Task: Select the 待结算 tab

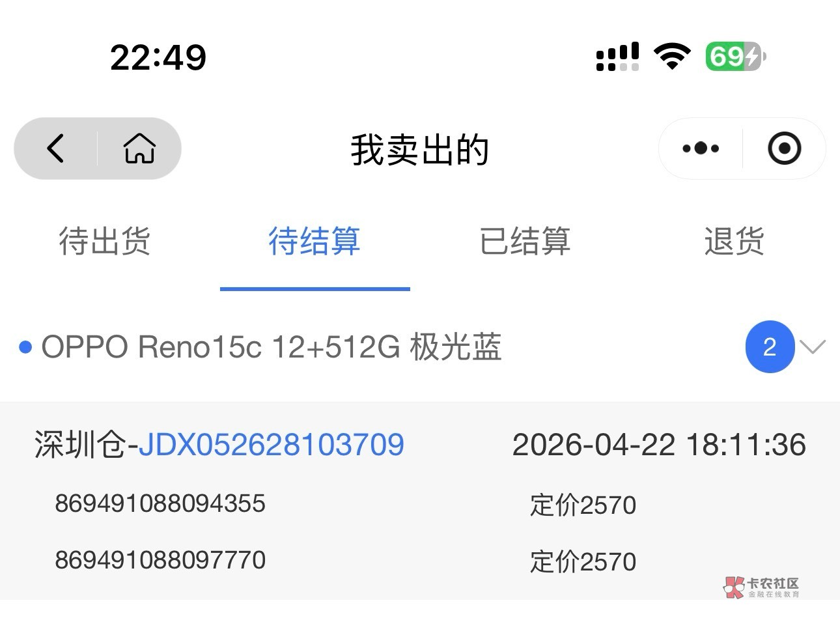Action: (315, 242)
